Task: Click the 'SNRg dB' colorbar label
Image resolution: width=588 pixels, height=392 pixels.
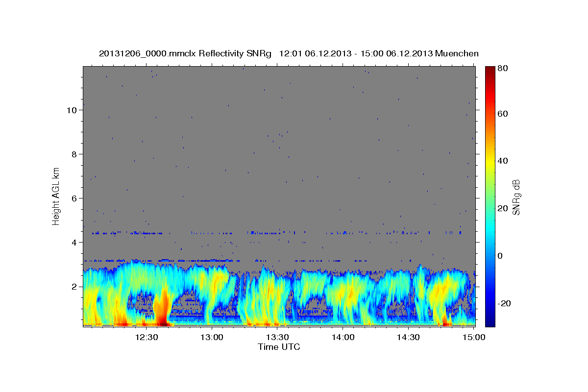Action: [516, 197]
